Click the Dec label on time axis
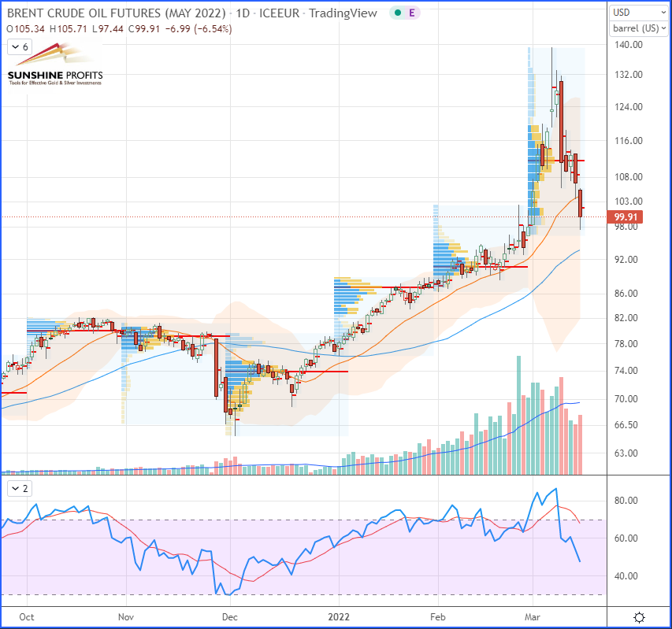The image size is (672, 629). 229,616
